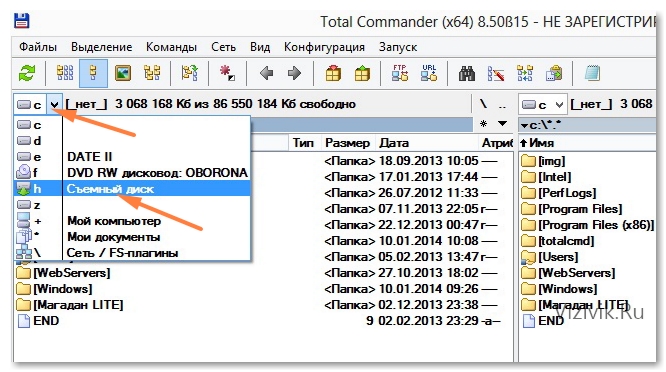Select [Users] folder in right panel

[x=550, y=257]
